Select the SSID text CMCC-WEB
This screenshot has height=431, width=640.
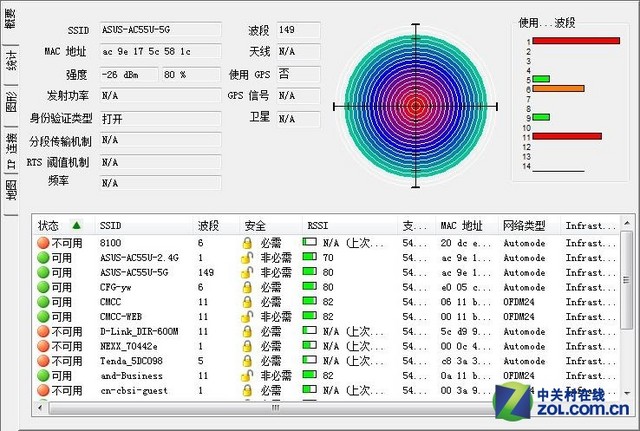(121, 317)
